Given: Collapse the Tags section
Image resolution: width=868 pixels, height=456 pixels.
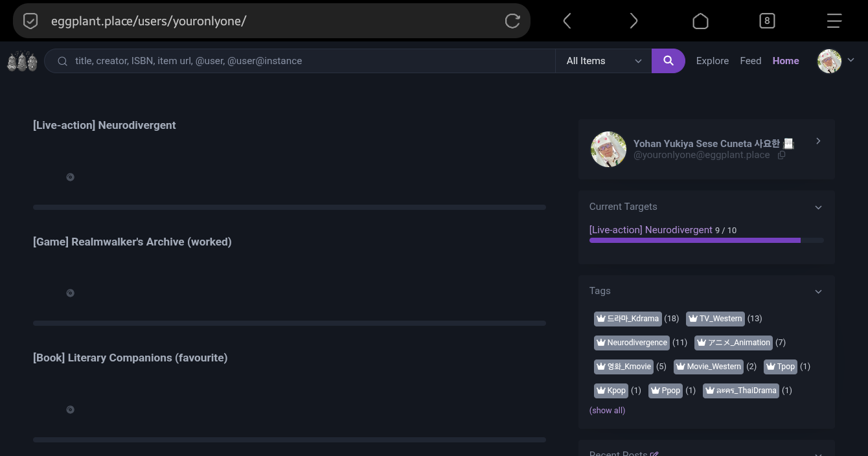Looking at the screenshot, I should pos(818,291).
